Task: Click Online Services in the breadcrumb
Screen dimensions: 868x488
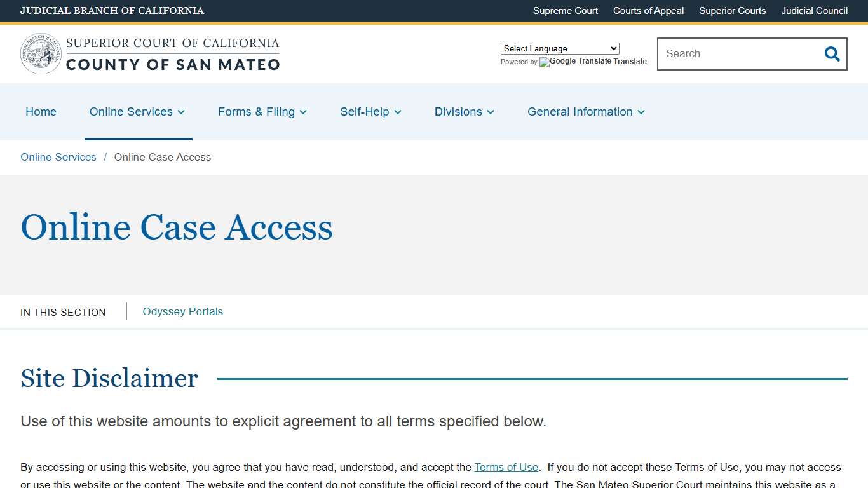Action: point(58,157)
